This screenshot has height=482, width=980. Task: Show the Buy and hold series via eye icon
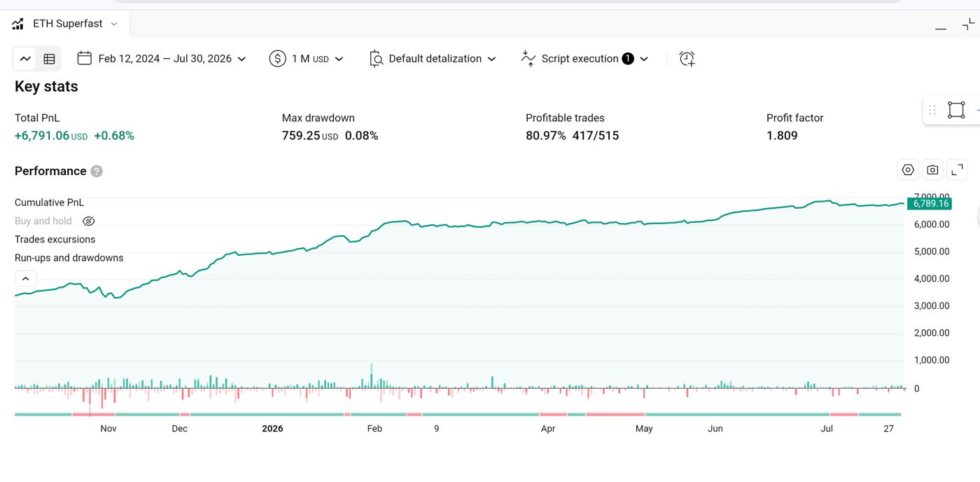tap(88, 221)
